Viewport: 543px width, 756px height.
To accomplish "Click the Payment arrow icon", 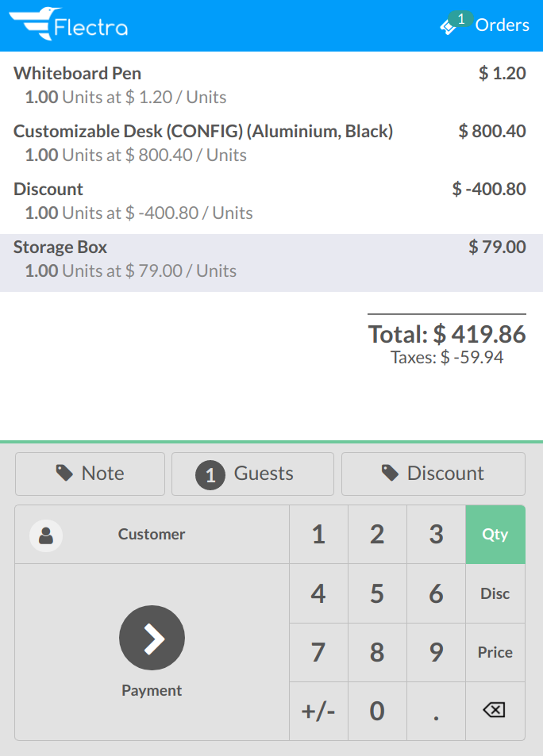I will tap(151, 637).
